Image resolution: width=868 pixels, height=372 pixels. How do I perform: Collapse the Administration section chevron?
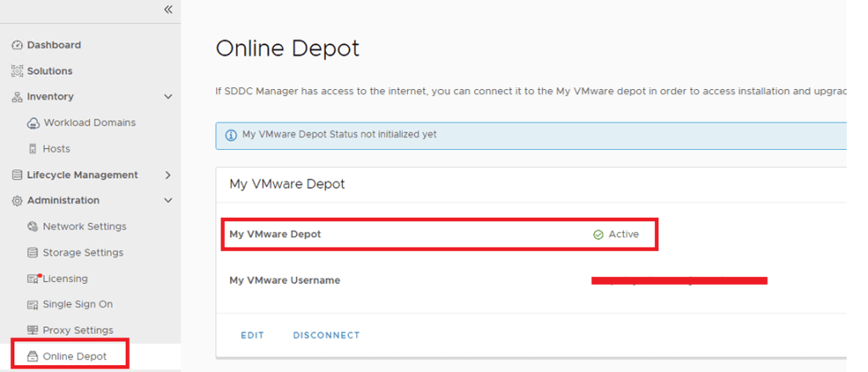tap(168, 201)
